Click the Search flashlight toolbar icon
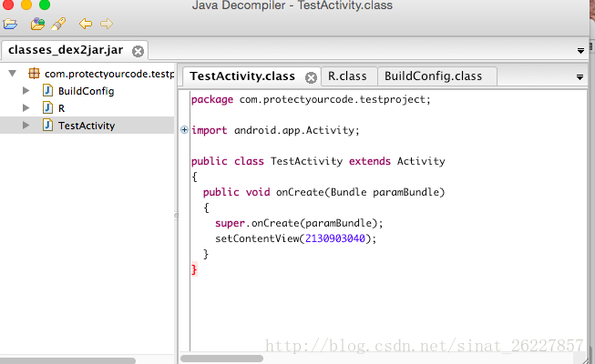595x364 pixels. pos(56,24)
